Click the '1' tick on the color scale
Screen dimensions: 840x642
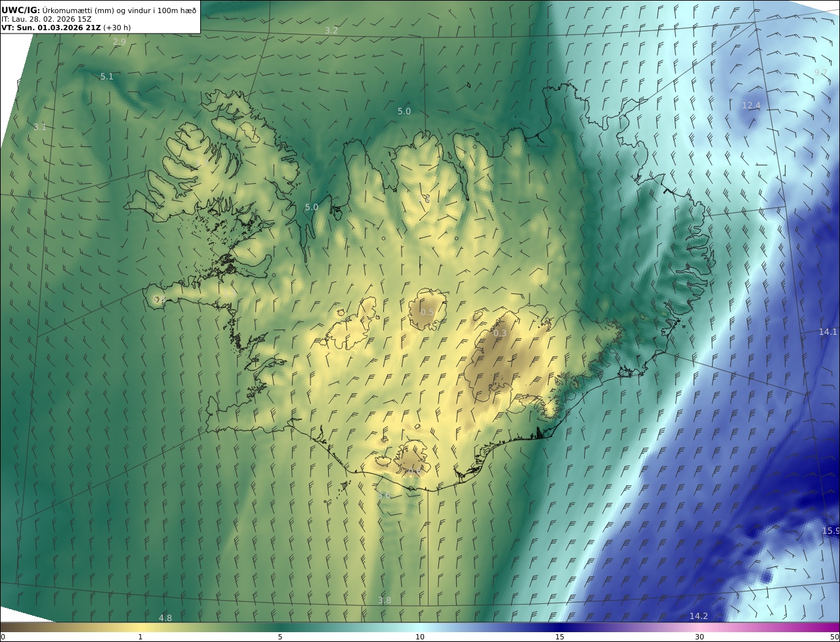pos(140,637)
